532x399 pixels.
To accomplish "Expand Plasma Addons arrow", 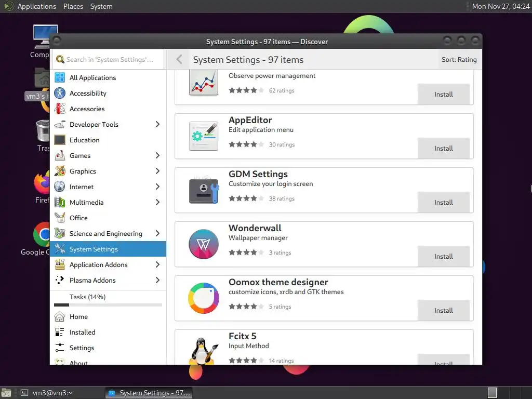I will pos(157,280).
